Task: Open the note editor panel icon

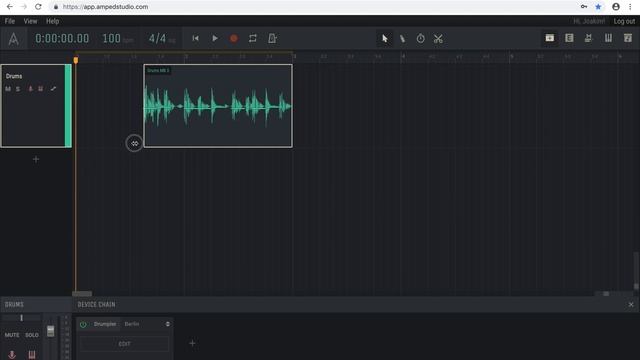Action: coord(569,38)
